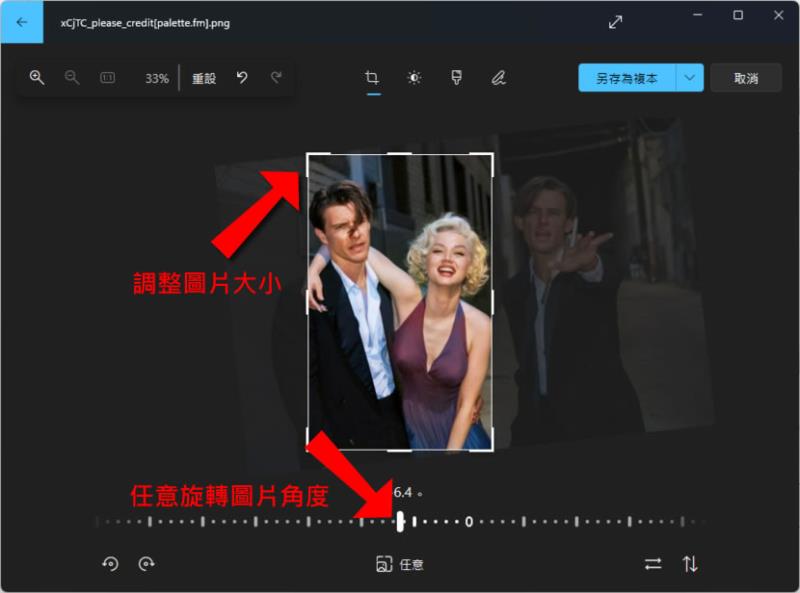The height and width of the screenshot is (593, 800).
Task: Zoom in with the magnifier plus icon
Action: point(37,78)
